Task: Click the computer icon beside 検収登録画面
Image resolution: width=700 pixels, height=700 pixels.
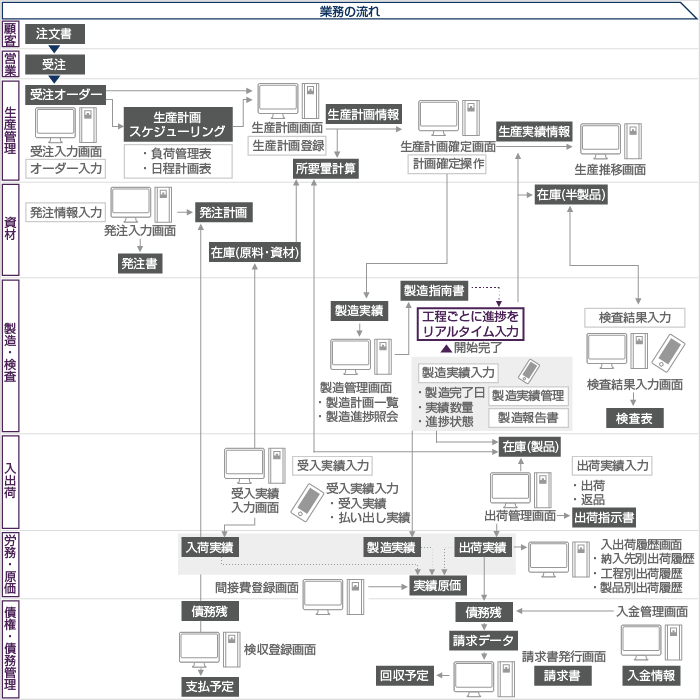Action: point(210,650)
